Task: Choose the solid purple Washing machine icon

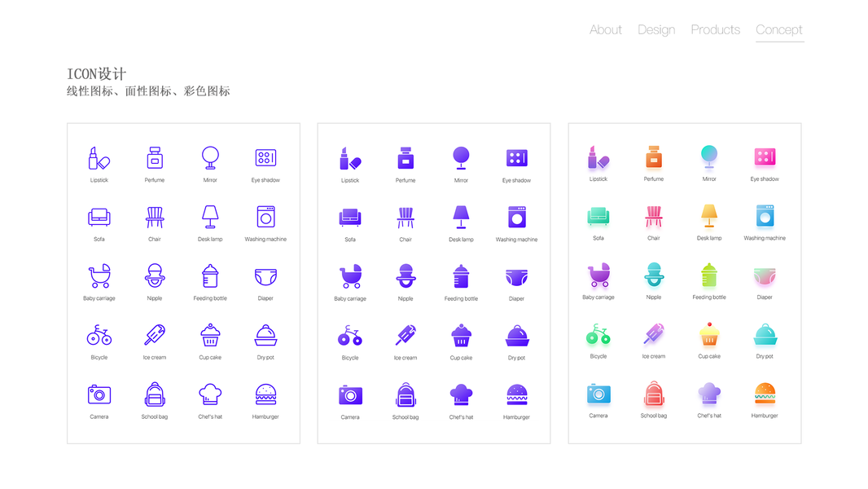Action: pos(517,218)
